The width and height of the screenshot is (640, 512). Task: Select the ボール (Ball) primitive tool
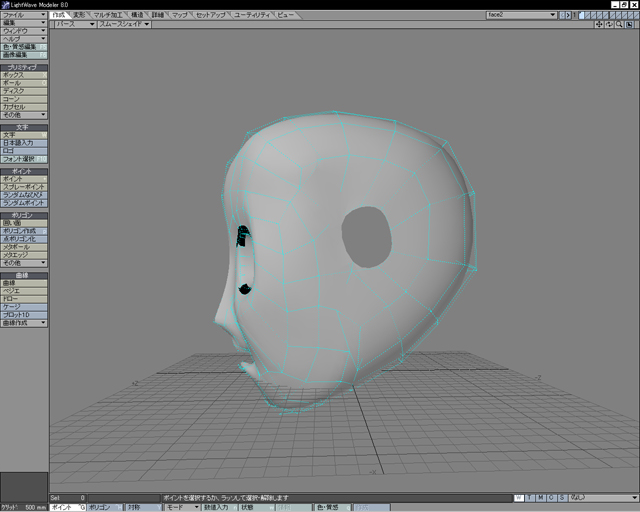pos(23,83)
